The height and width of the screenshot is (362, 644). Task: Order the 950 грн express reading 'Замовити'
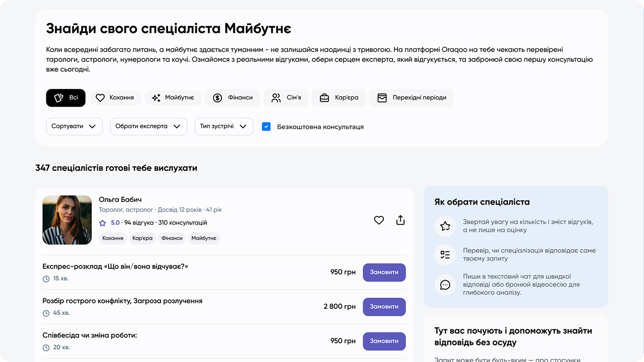click(x=384, y=272)
